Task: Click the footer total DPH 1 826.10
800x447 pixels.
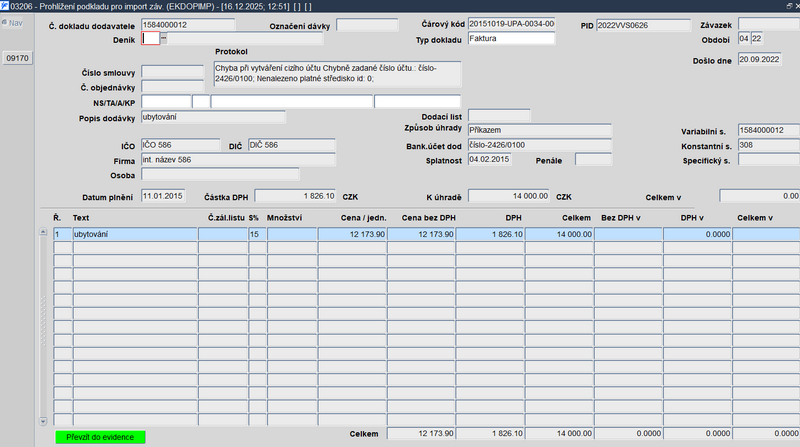Action: [490, 433]
